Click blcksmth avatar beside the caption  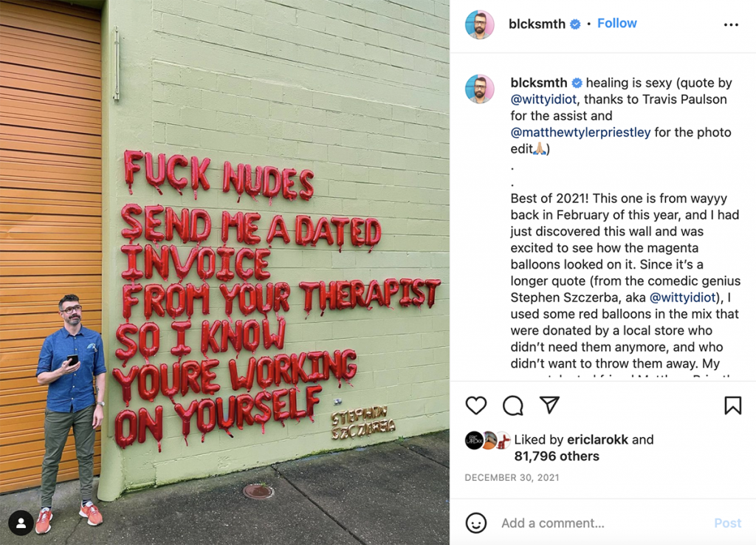[479, 89]
